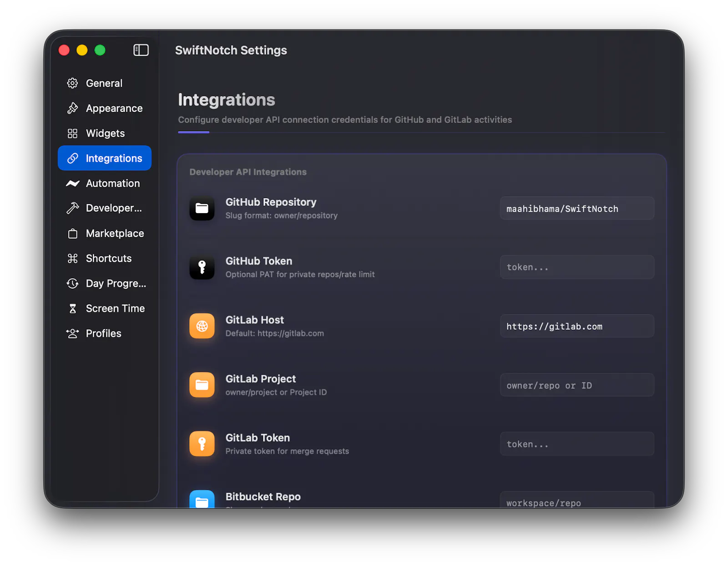Image resolution: width=728 pixels, height=566 pixels.
Task: Click the 'SwiftNotch Settings' window title
Action: (x=231, y=50)
